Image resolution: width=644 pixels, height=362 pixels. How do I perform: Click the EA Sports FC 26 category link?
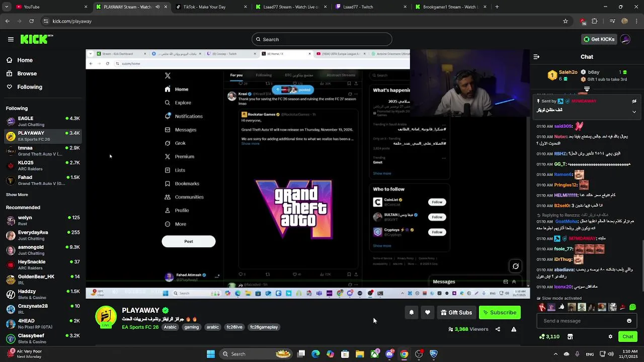pos(140,327)
